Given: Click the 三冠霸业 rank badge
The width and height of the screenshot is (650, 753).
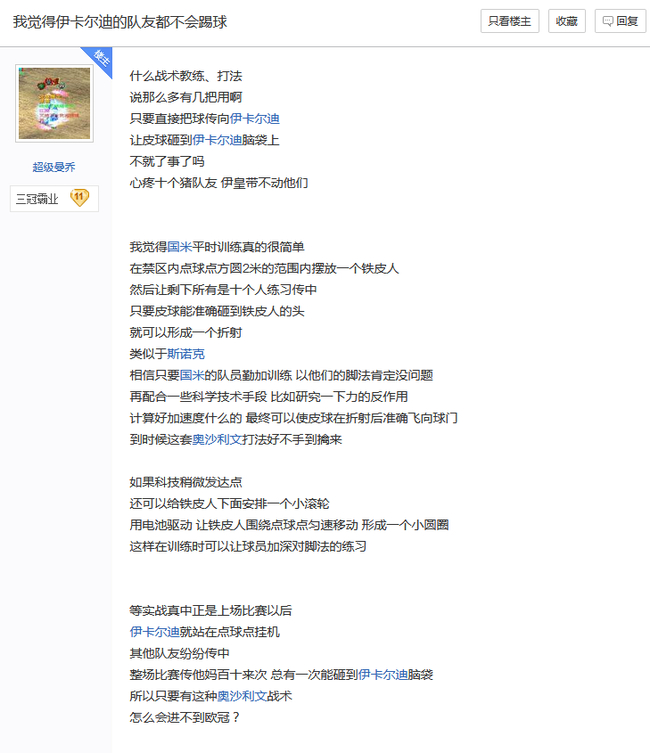Looking at the screenshot, I should coord(54,198).
